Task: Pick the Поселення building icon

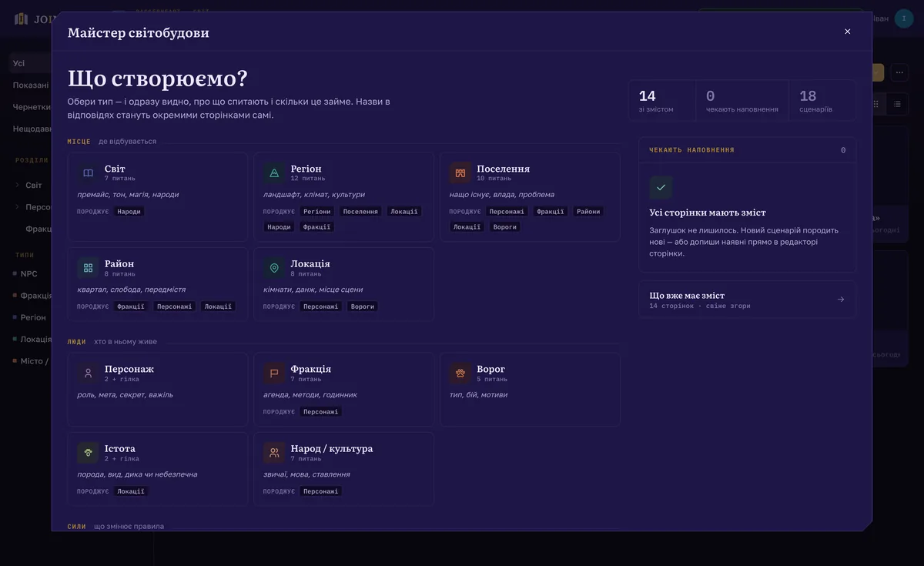Action: coord(460,173)
